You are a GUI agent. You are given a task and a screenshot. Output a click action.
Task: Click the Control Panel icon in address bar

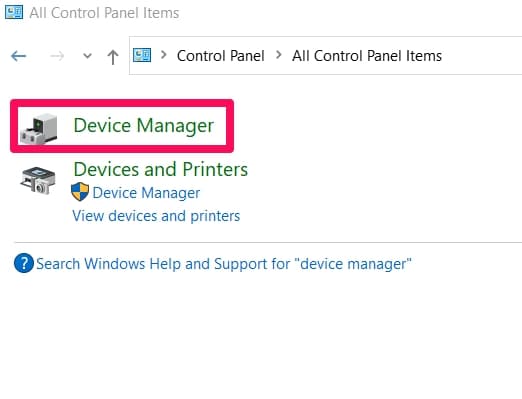[142, 55]
